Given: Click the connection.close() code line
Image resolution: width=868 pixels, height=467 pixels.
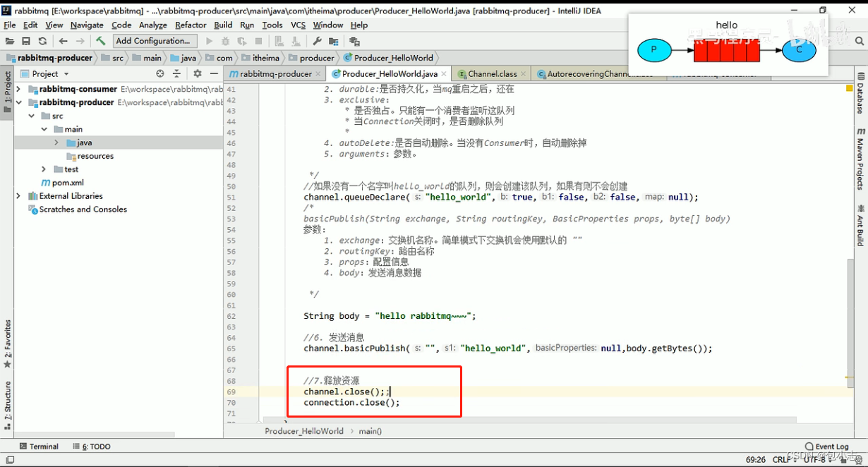Looking at the screenshot, I should click(x=351, y=403).
